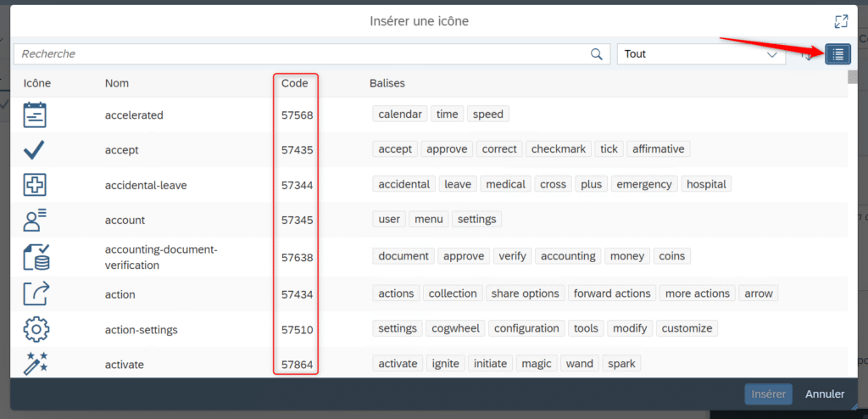Click the 'emergency' tag
The width and height of the screenshot is (868, 419).
click(644, 184)
